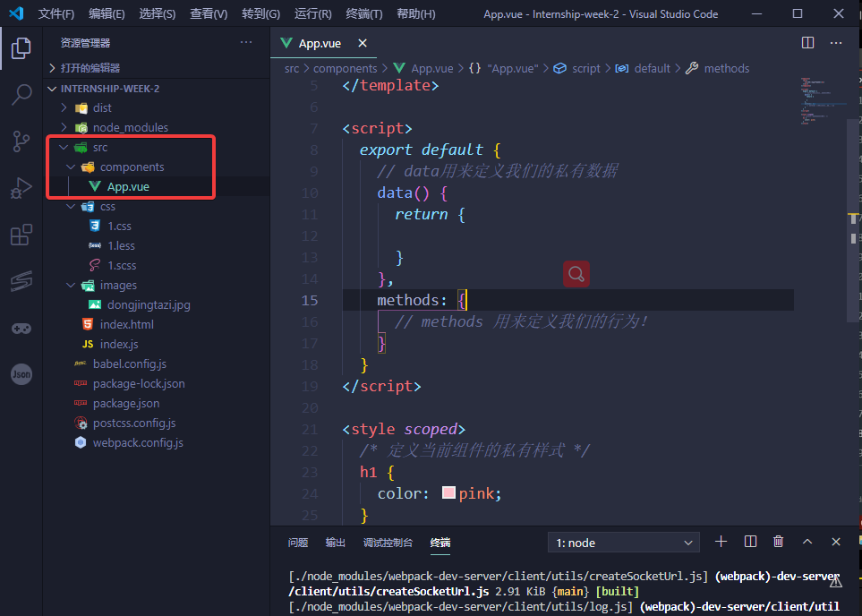
Task: Open the 1.less file
Action: pos(157,246)
